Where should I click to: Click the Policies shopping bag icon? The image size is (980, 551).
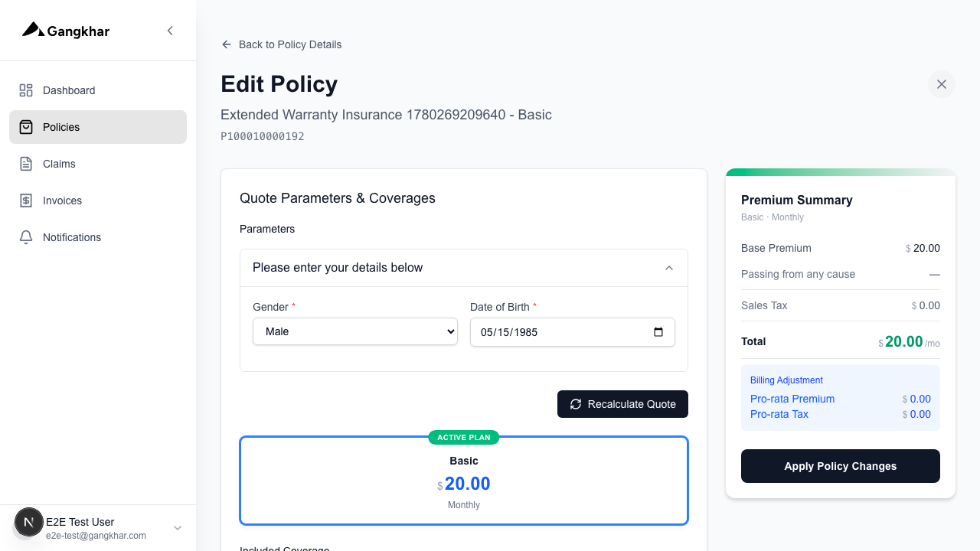coord(26,127)
